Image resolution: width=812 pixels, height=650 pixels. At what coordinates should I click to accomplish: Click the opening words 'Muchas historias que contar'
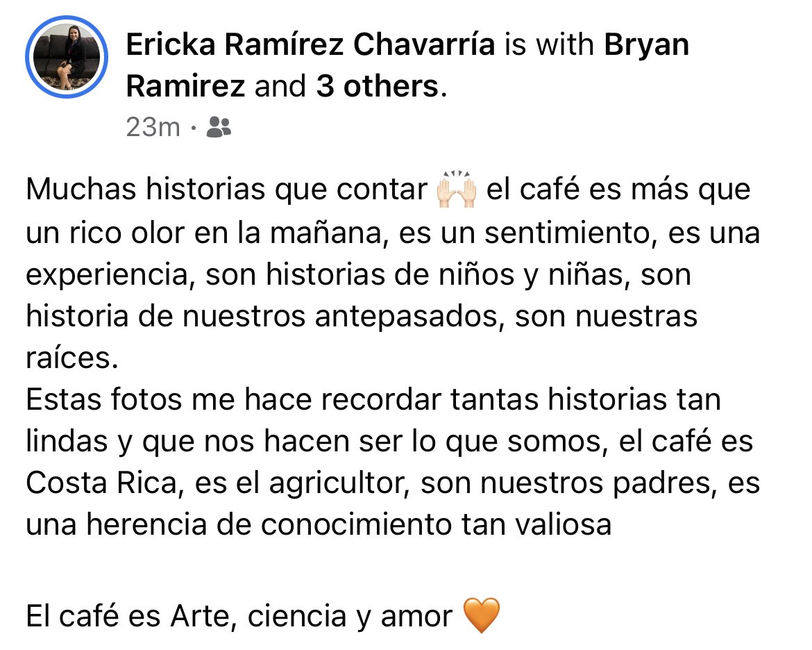coord(226,190)
